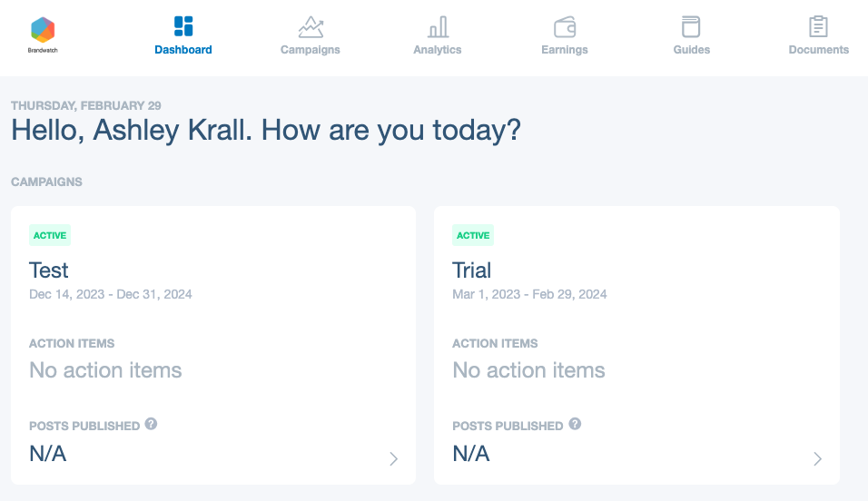
Task: Select the Documents tab label
Action: (819, 50)
